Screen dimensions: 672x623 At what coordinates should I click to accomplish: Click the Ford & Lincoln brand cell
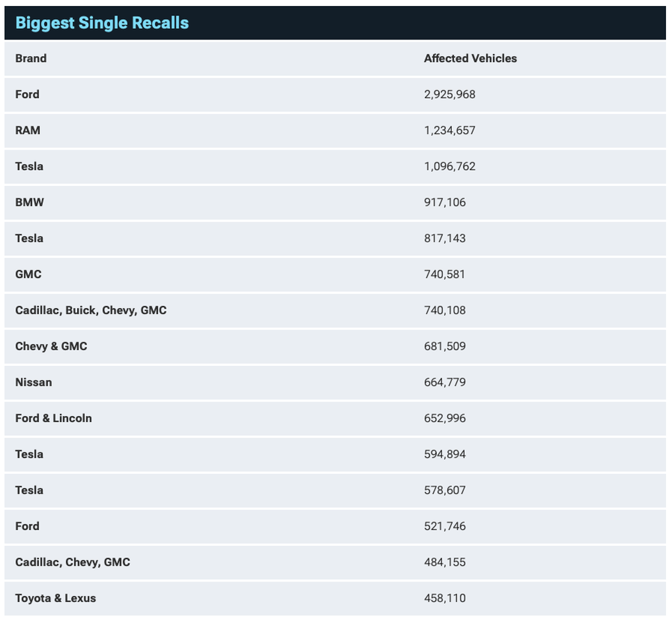53,418
